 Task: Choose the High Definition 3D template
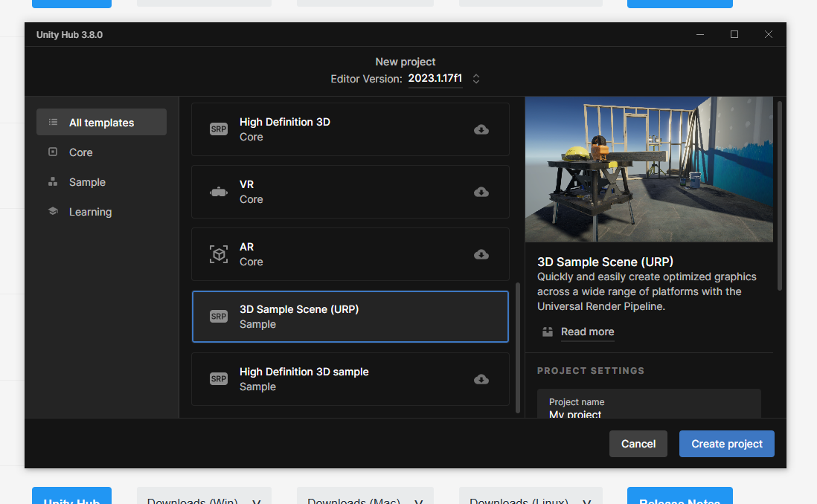[350, 129]
